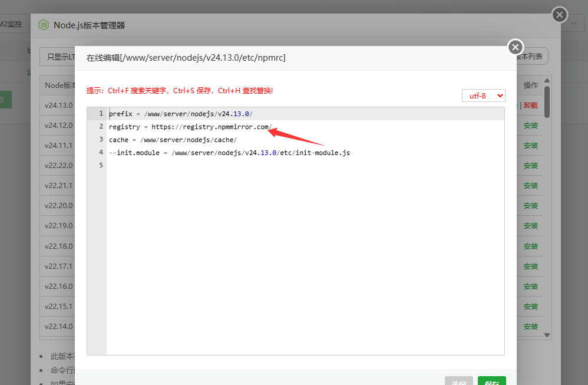Image resolution: width=588 pixels, height=385 pixels.
Task: Close the npmrc online editor dialog
Action: tap(516, 47)
